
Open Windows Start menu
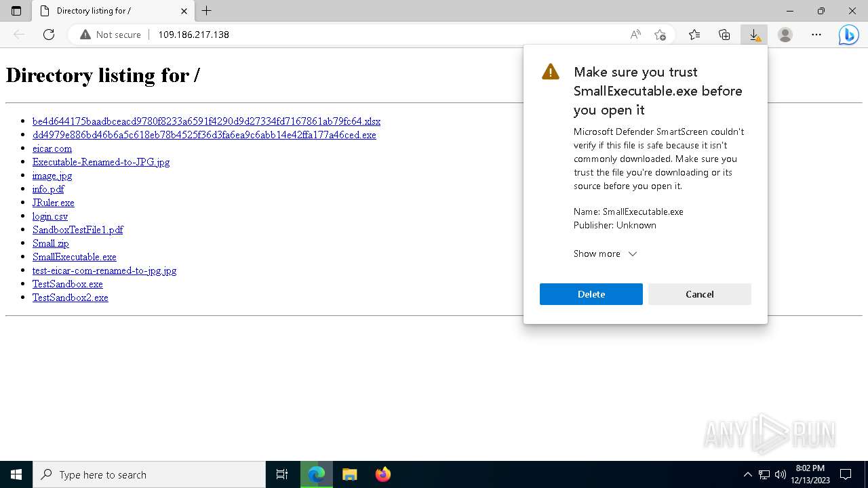pyautogui.click(x=16, y=474)
